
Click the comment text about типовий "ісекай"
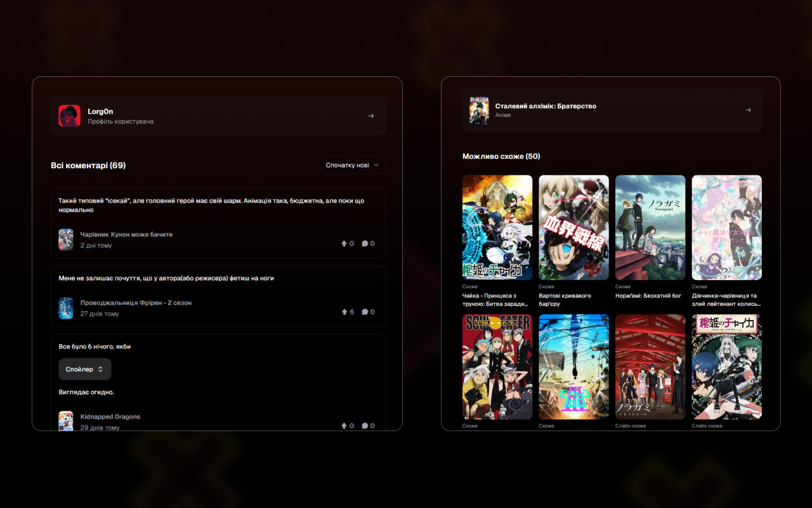click(211, 205)
